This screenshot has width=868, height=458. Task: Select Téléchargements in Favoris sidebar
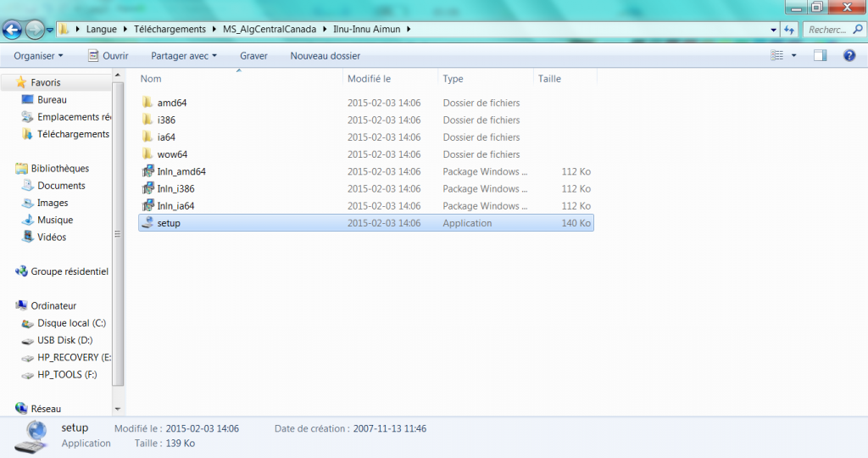coord(73,134)
